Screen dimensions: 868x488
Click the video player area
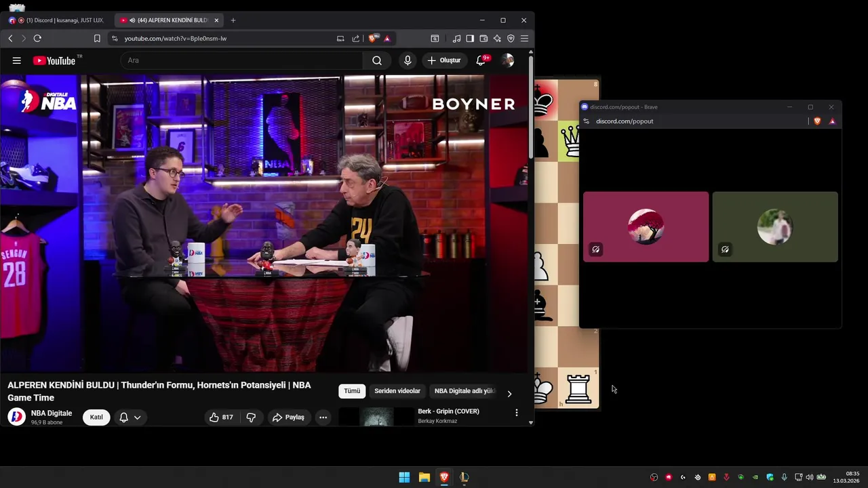coord(264,224)
